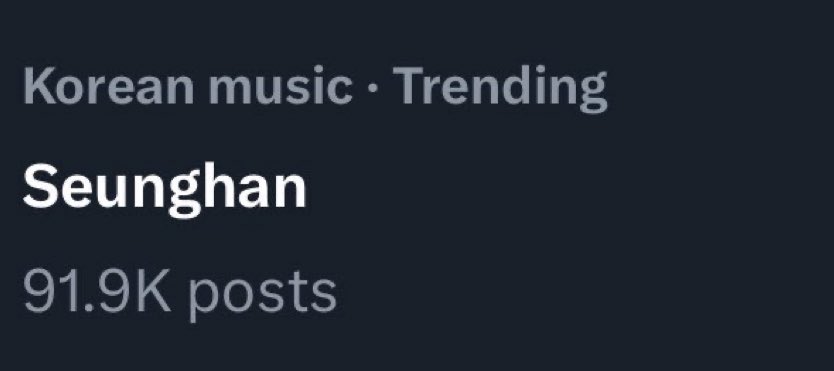View posts for the Seunghan trend

[x=180, y=292]
